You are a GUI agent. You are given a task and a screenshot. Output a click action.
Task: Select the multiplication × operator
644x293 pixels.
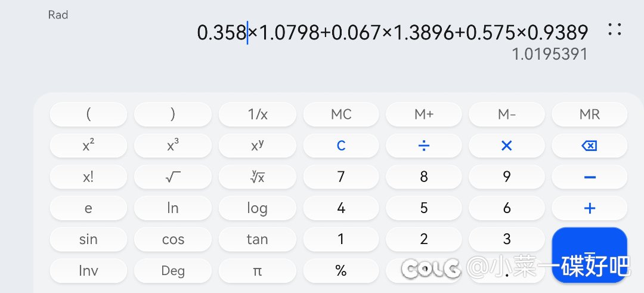click(x=506, y=146)
